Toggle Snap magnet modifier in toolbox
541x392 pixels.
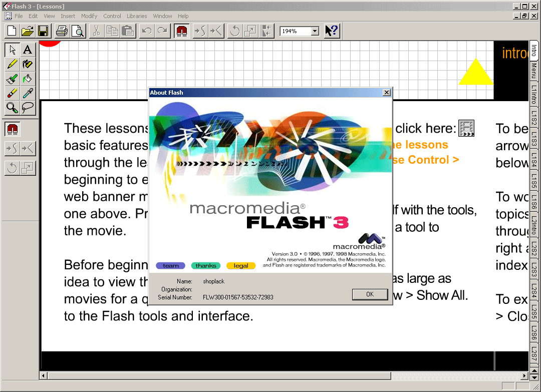point(13,129)
